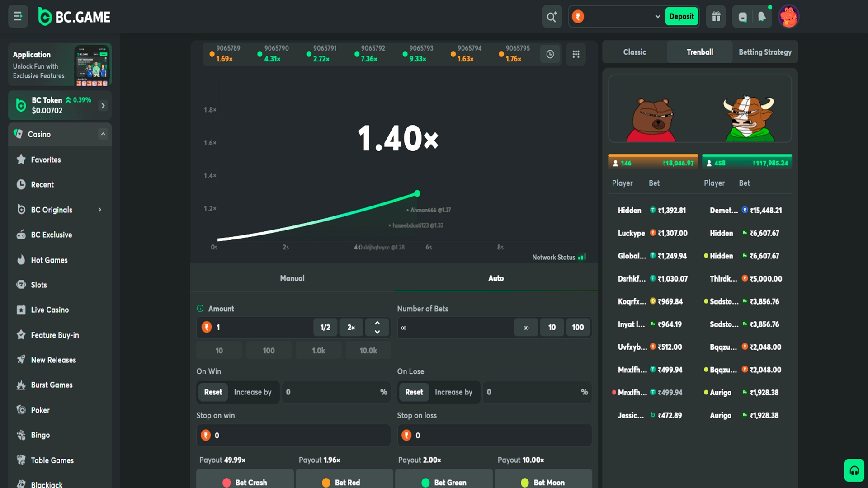Open the Trenball tab
The width and height of the screenshot is (868, 488).
click(x=699, y=52)
